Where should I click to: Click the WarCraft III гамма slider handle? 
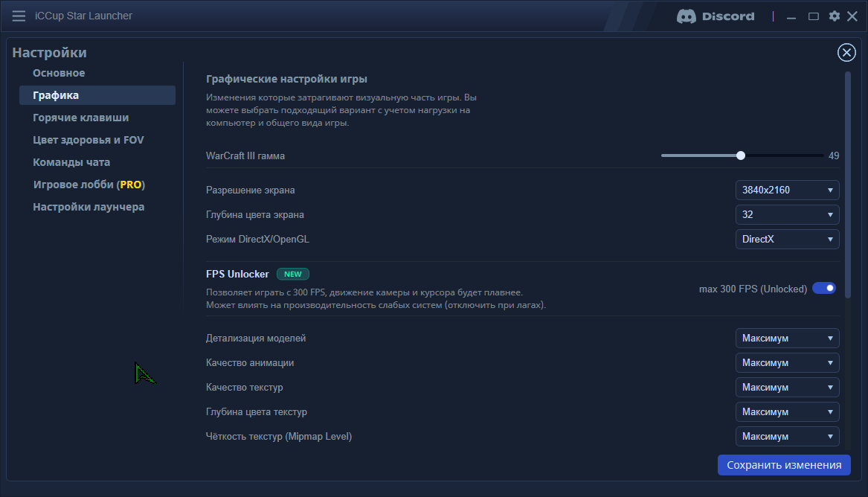coord(741,155)
